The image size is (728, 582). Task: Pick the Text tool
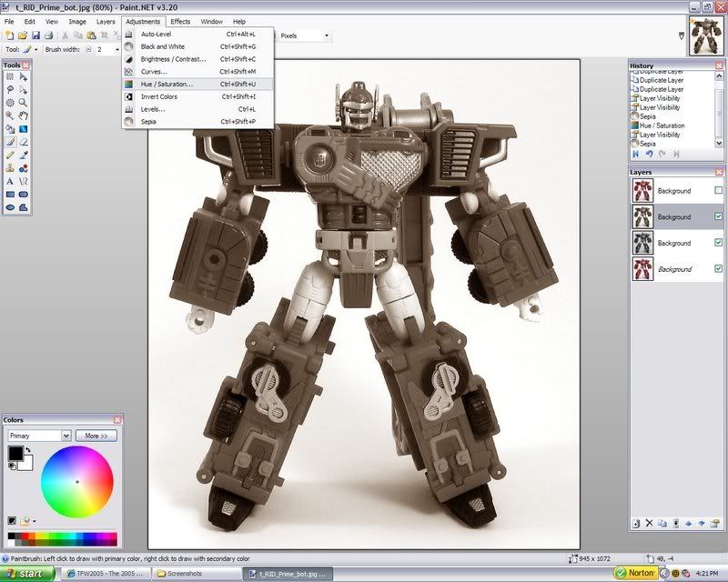[x=10, y=181]
